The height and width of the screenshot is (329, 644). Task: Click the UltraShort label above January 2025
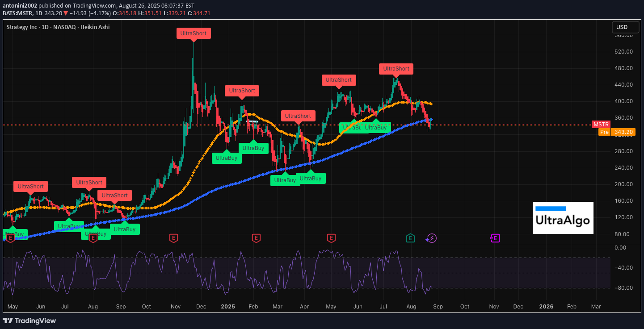point(242,91)
